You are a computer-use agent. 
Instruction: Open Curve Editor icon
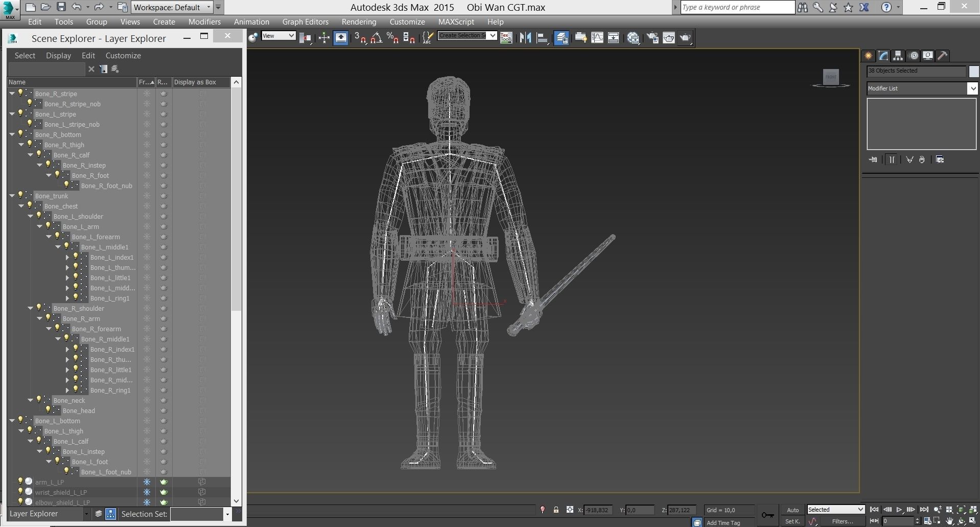pos(597,38)
